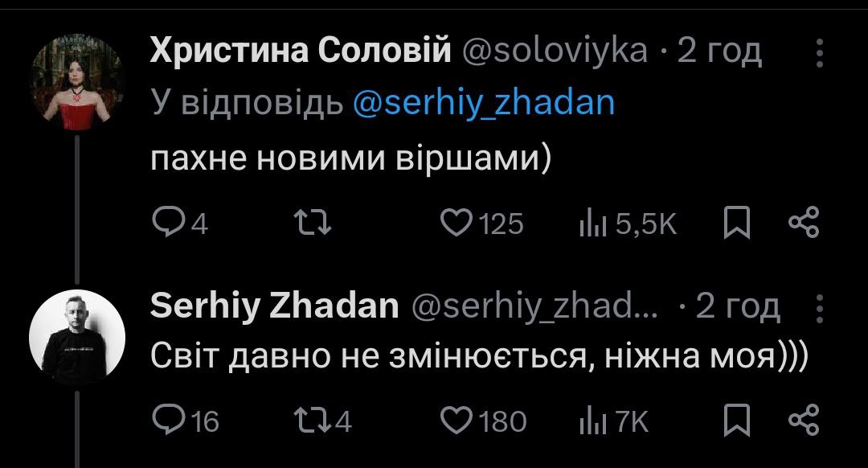The width and height of the screenshot is (868, 468).
Task: Click the Христина Соловій display name
Action: tap(301, 52)
